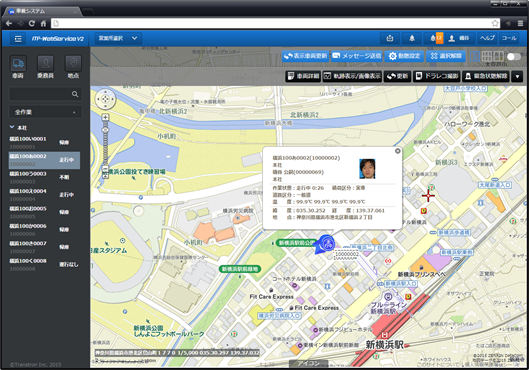529x370 pixels.
Task: Click the ドラレコ撮影 button
Action: [437, 76]
